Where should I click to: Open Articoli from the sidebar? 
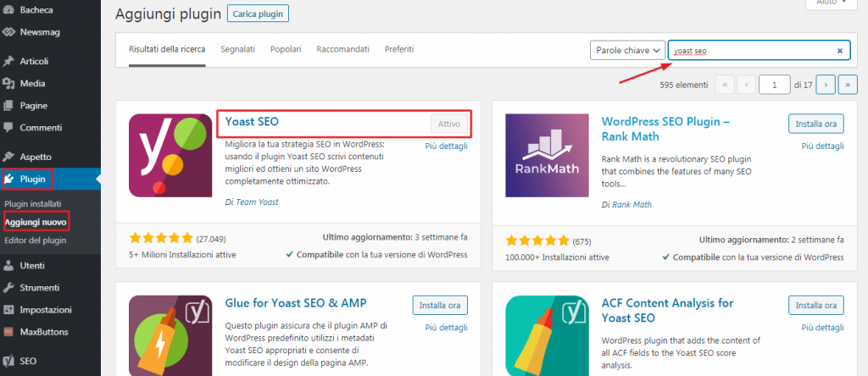coord(34,61)
